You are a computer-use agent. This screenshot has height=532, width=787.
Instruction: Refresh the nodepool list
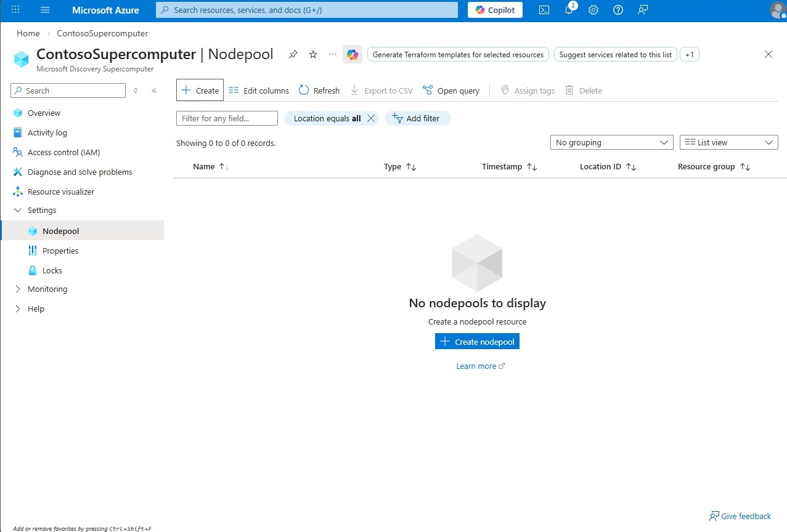319,91
